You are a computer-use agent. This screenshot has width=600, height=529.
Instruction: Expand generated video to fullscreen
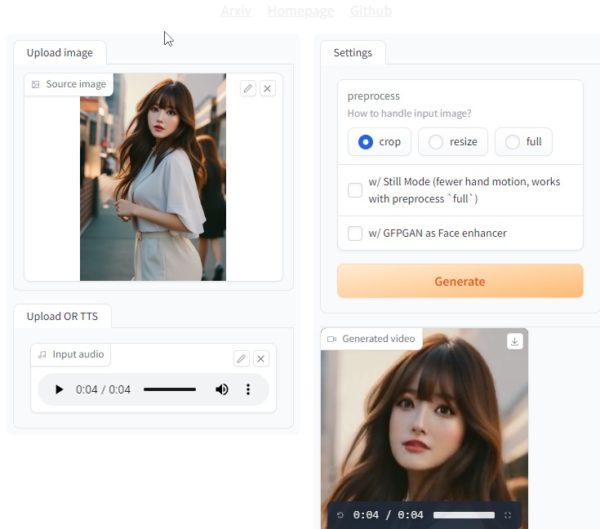pyautogui.click(x=508, y=515)
